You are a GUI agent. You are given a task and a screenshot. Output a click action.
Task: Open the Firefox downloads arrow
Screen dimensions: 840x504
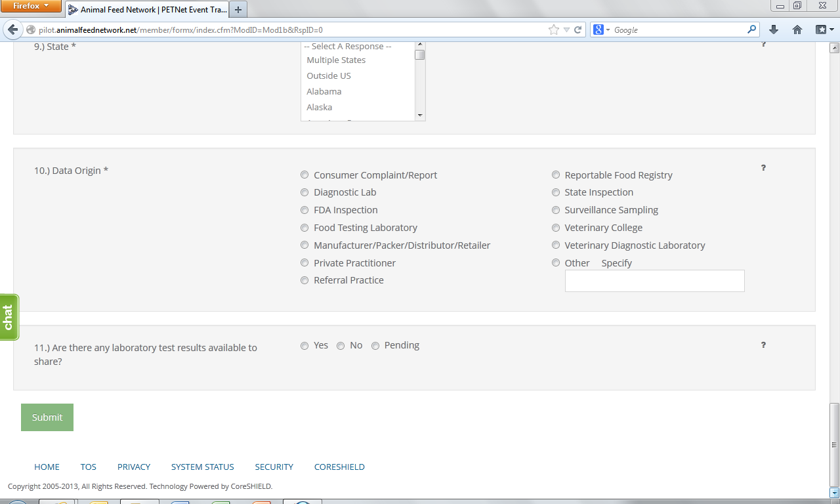(x=773, y=30)
